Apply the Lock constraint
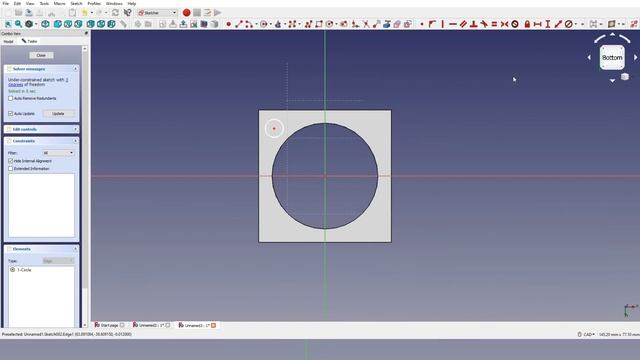 pos(527,24)
